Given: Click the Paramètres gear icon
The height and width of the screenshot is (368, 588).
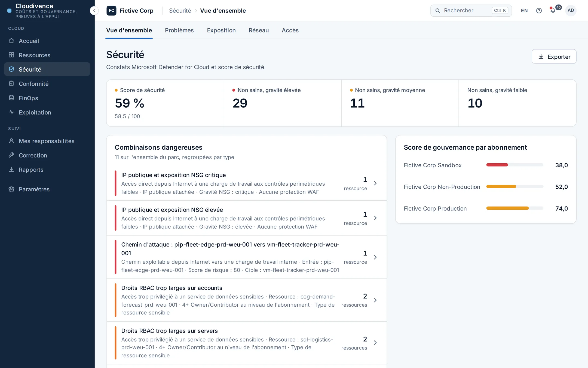Looking at the screenshot, I should [x=11, y=189].
